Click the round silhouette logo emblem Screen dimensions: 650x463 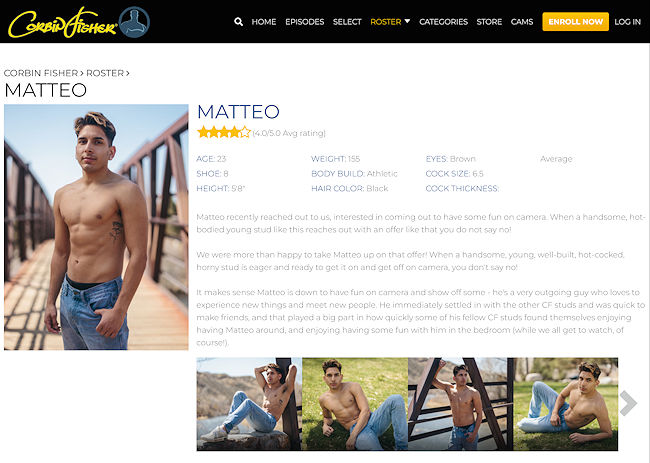(x=134, y=22)
